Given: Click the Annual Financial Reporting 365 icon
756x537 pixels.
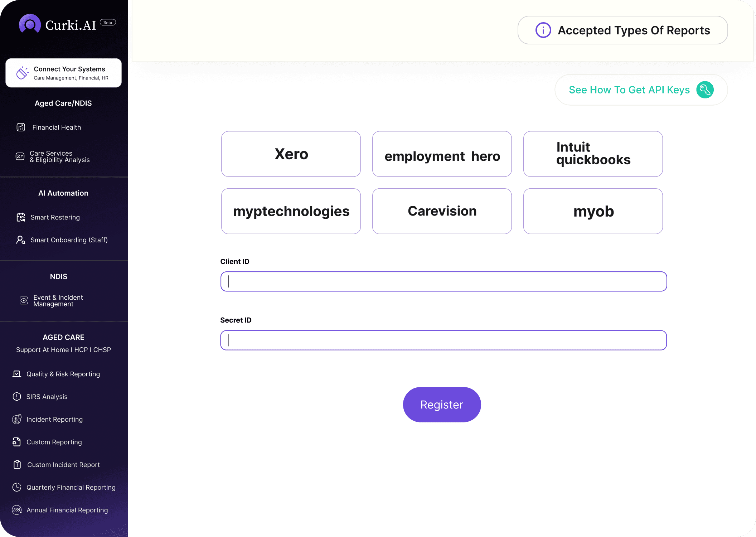Looking at the screenshot, I should point(17,510).
